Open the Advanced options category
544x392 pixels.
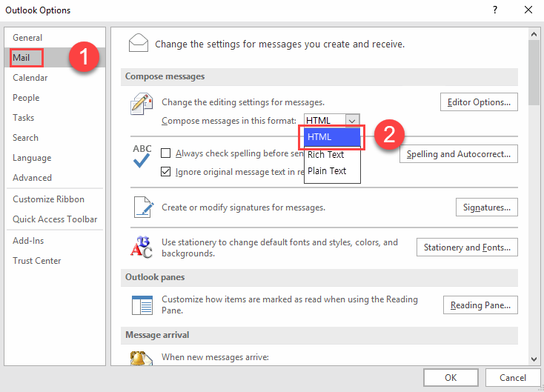55,178
